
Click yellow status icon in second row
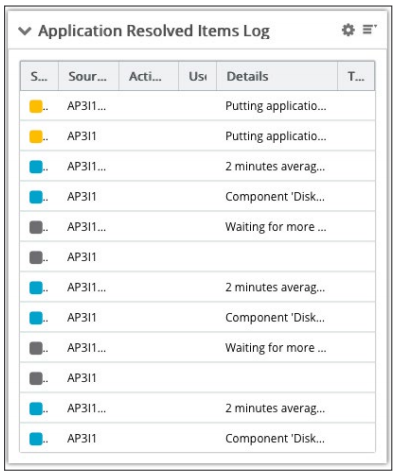click(36, 137)
